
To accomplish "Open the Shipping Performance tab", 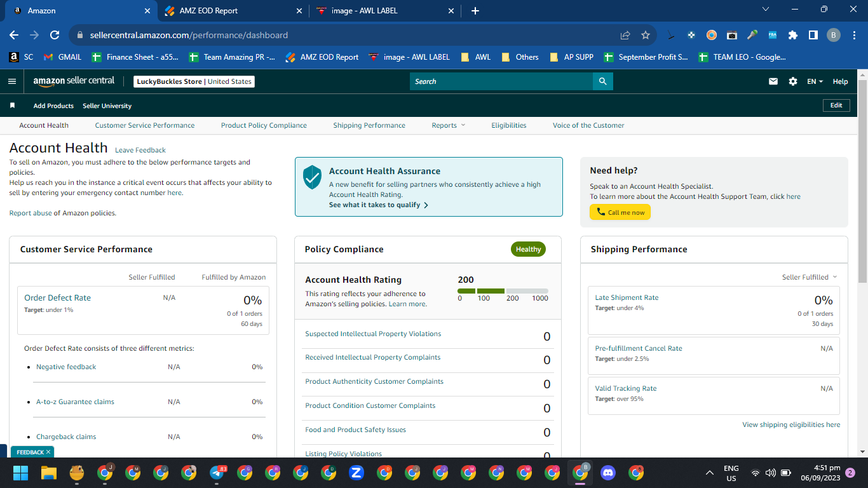I will (x=369, y=125).
